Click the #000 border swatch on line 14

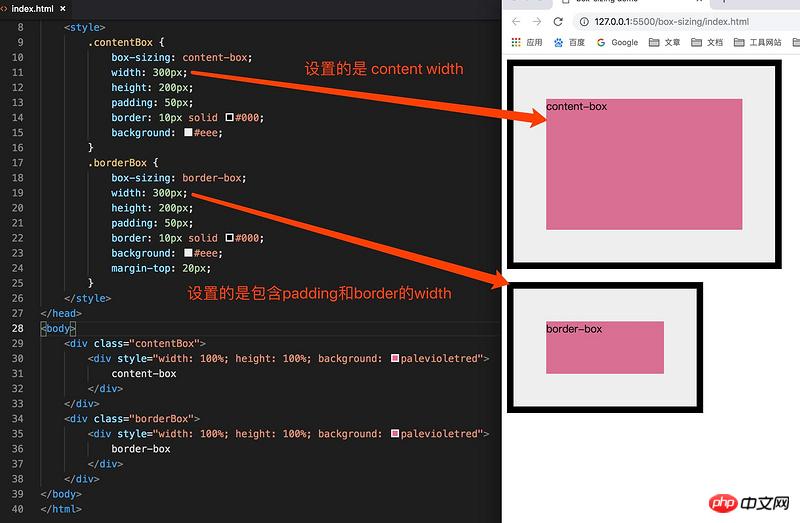tap(230, 118)
